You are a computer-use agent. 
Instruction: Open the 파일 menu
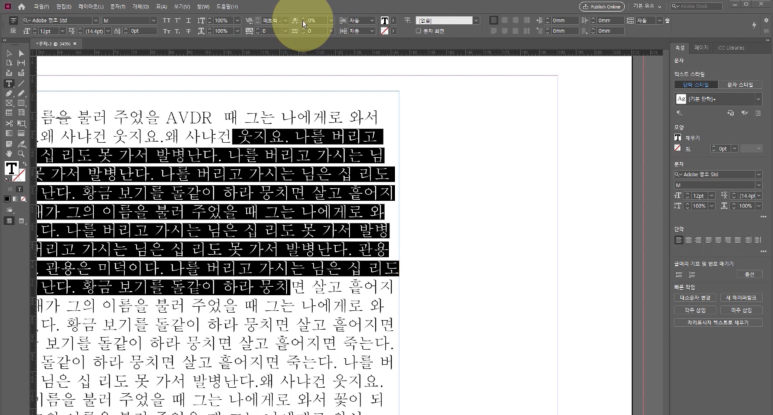(x=41, y=7)
